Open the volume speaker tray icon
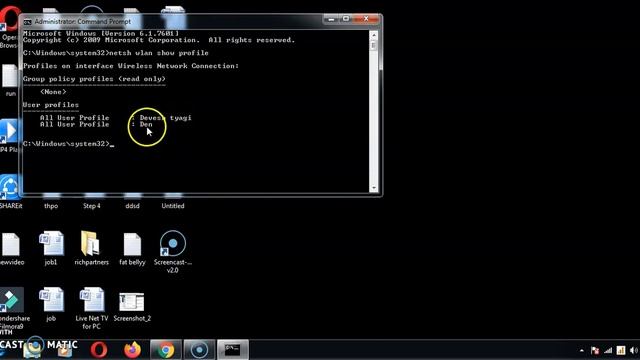This screenshot has width=640, height=360. pos(634,351)
